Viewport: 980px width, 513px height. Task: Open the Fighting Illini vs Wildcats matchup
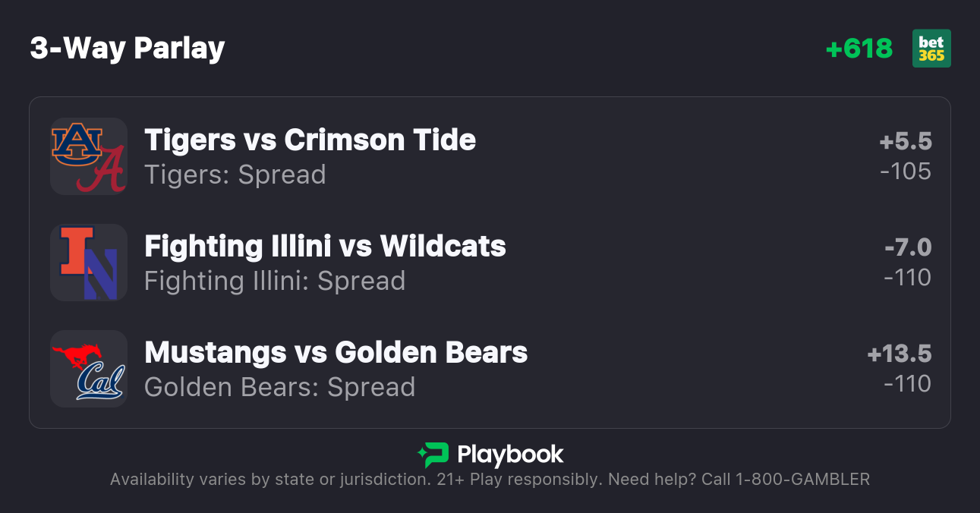325,247
